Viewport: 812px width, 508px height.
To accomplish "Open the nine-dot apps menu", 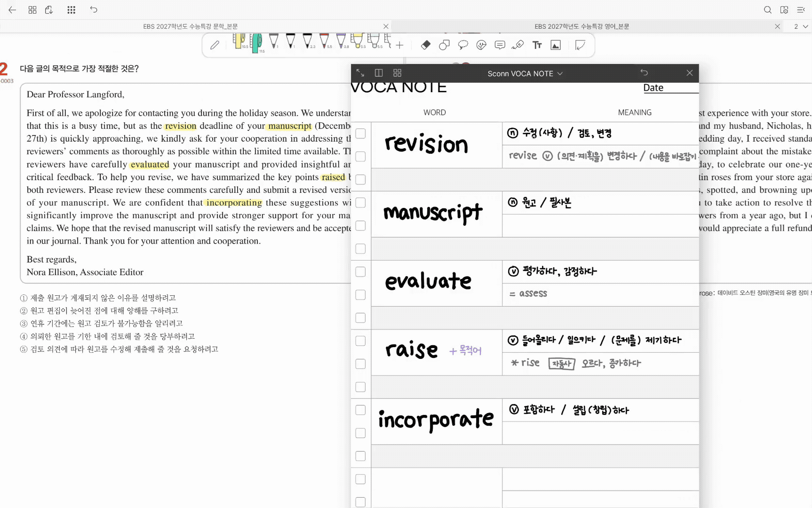I will tap(72, 10).
